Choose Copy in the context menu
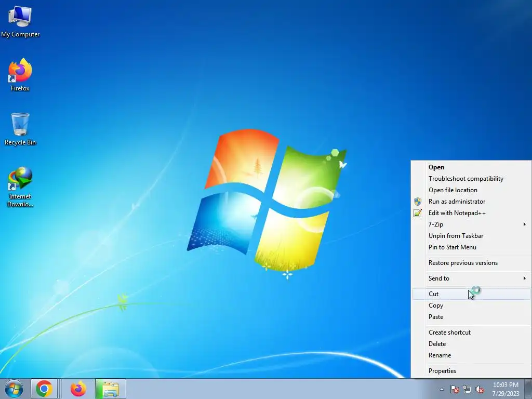 click(x=471, y=305)
